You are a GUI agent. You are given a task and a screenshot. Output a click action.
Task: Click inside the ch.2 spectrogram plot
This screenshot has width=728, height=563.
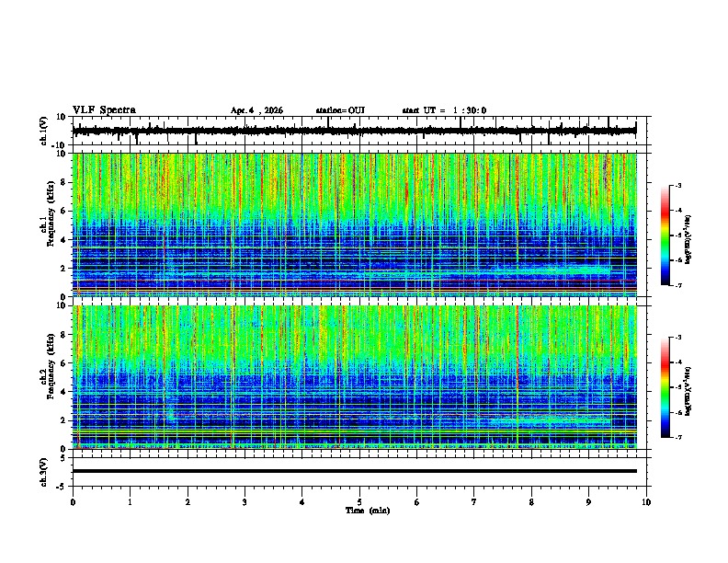(x=354, y=377)
